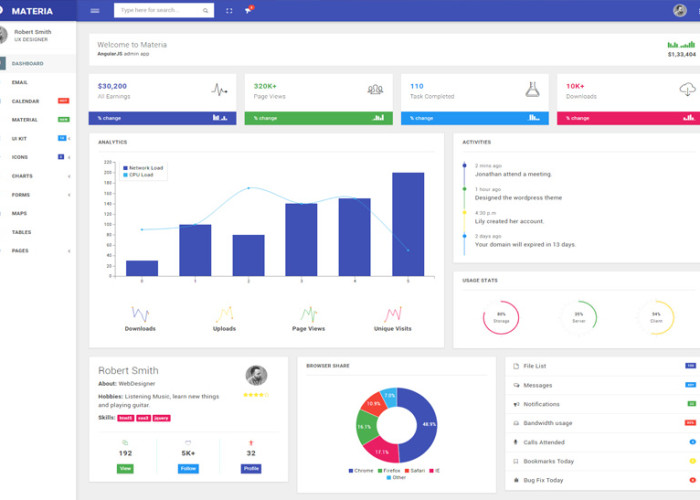Click the Downloads cloud icon
Screen dimensions: 700x500
point(688,89)
